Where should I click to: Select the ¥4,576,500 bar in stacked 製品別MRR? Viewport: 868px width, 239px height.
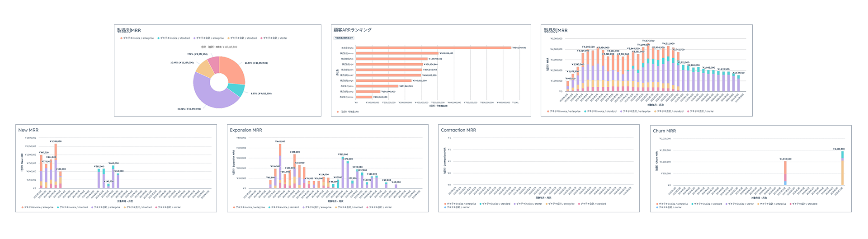(648, 67)
